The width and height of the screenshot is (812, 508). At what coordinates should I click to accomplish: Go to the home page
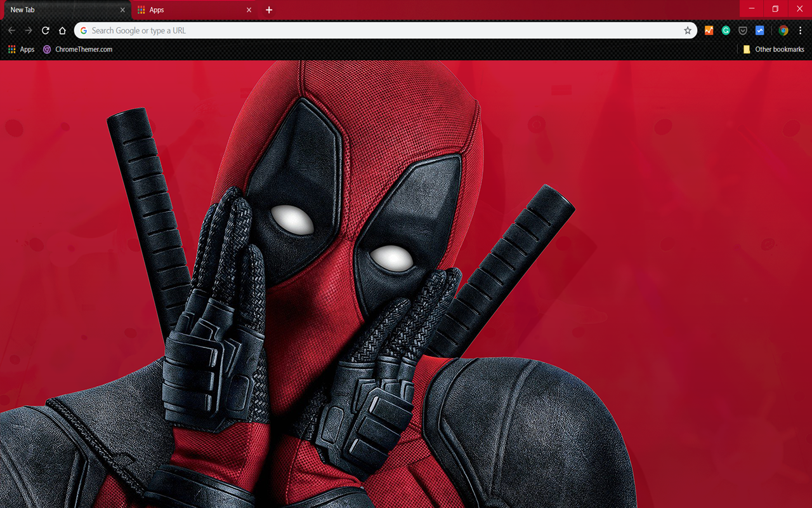pos(62,30)
